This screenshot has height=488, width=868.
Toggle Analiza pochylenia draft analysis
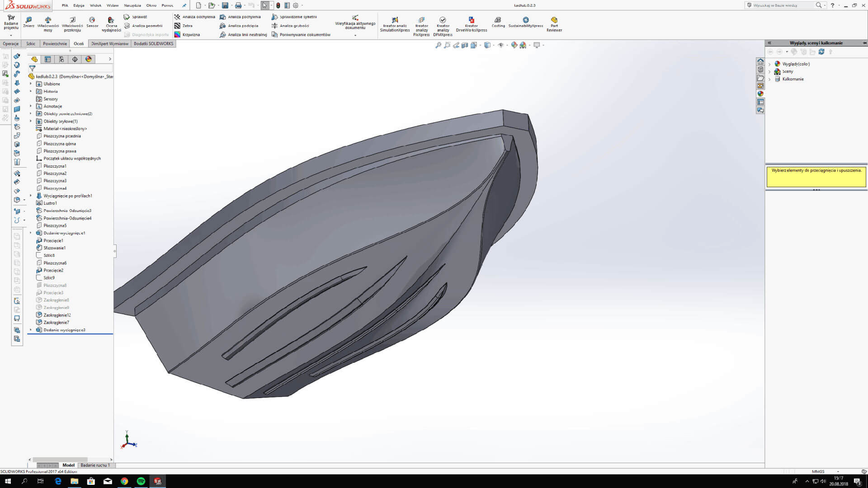click(x=195, y=17)
